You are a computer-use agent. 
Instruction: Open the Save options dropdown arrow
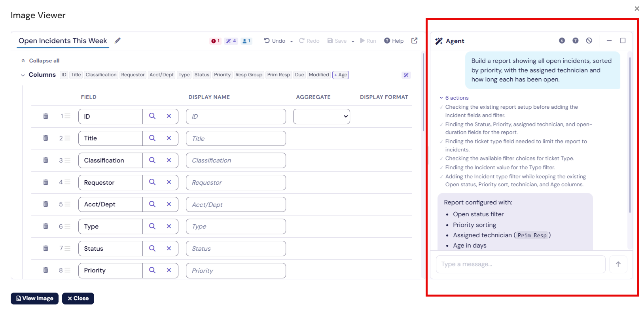point(353,41)
